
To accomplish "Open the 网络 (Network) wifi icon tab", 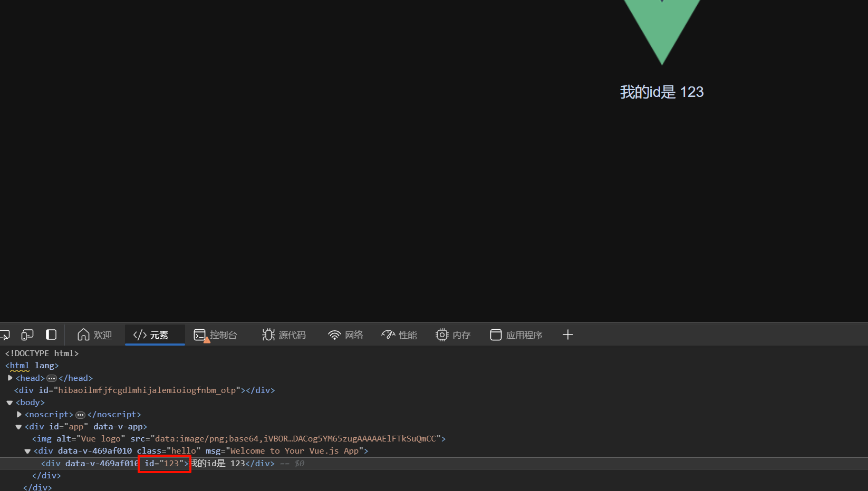I will pos(345,335).
